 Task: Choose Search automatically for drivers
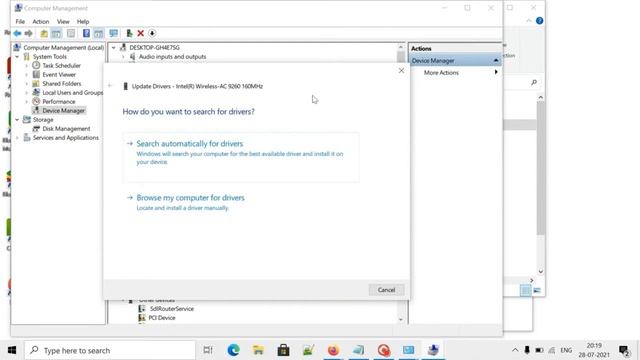[241, 157]
